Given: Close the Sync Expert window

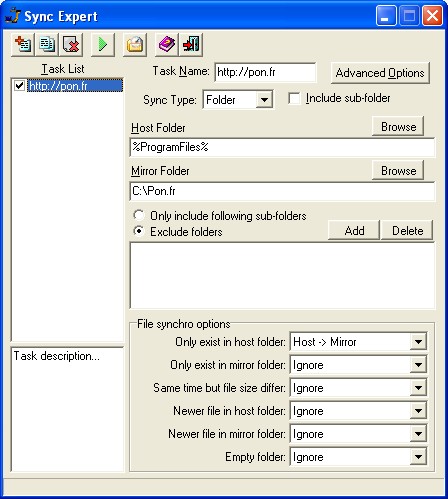Looking at the screenshot, I should 432,15.
